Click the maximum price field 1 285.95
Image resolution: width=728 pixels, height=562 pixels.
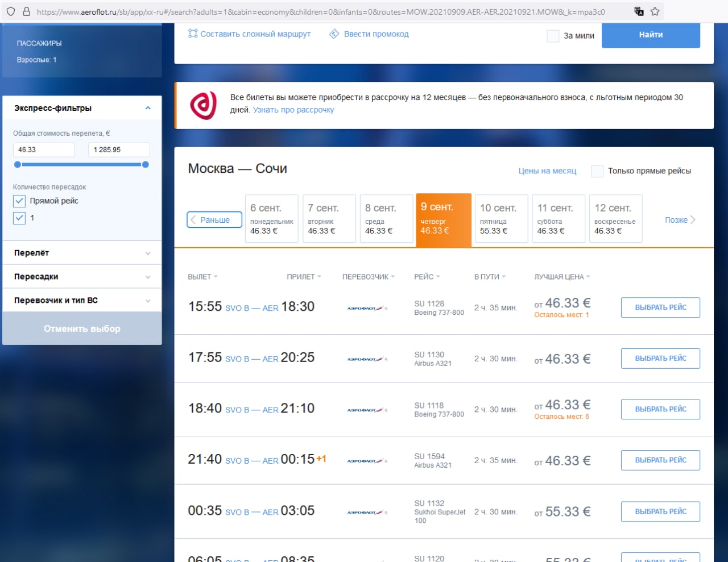(x=119, y=149)
